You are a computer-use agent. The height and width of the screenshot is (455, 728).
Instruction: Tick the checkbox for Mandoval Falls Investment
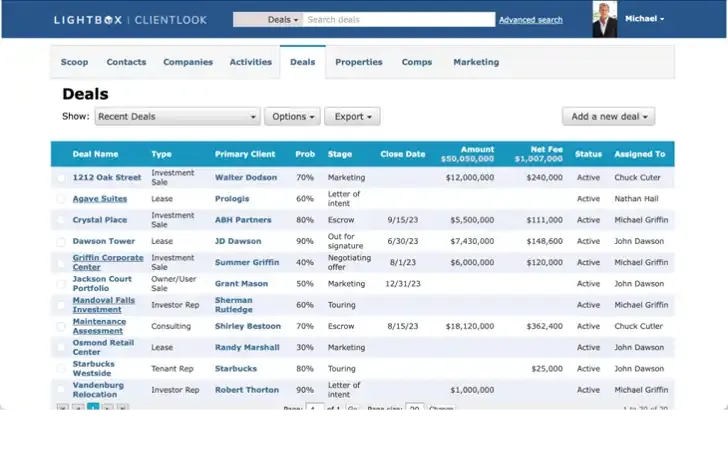coord(61,305)
